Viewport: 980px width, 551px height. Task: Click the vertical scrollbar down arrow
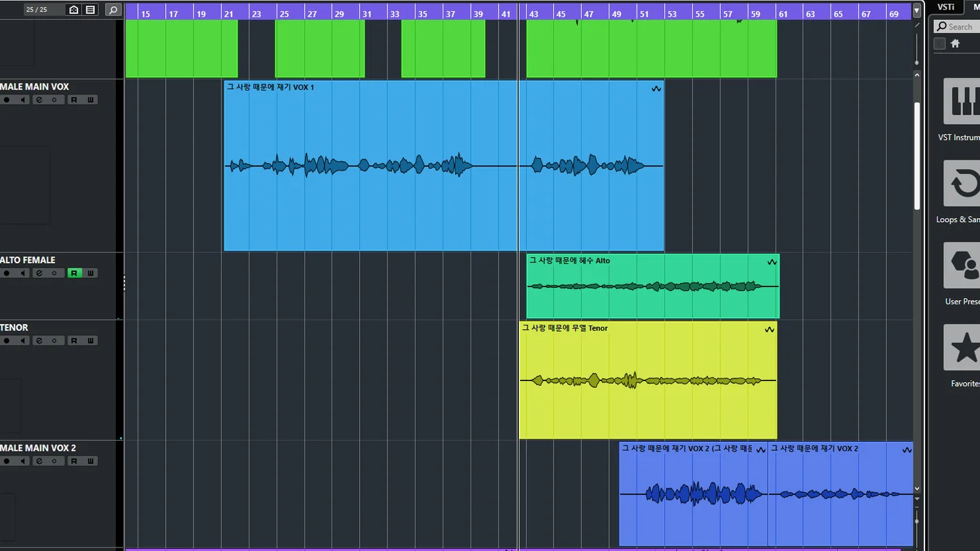tap(917, 489)
